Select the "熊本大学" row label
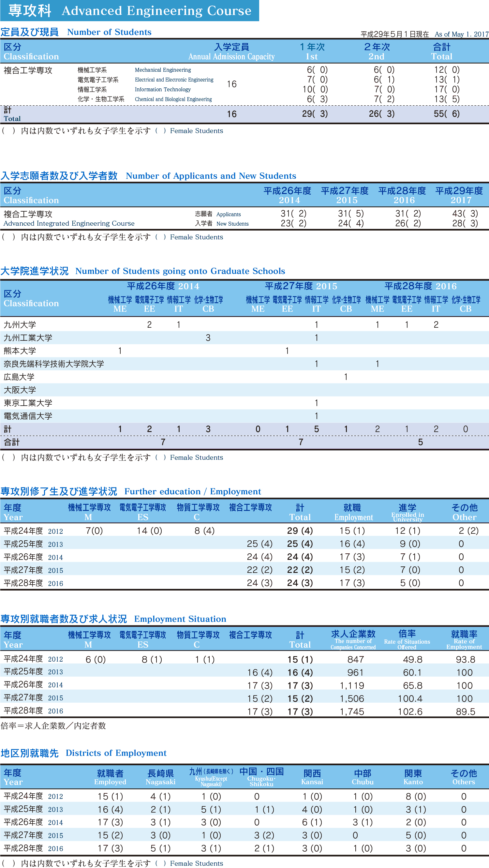489x868 pixels. tap(20, 351)
